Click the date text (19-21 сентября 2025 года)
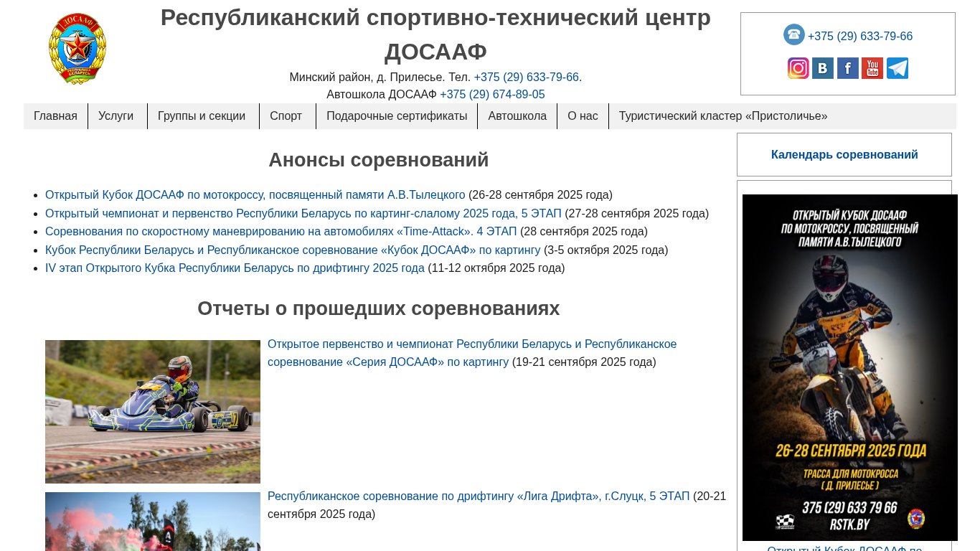 pyautogui.click(x=584, y=362)
